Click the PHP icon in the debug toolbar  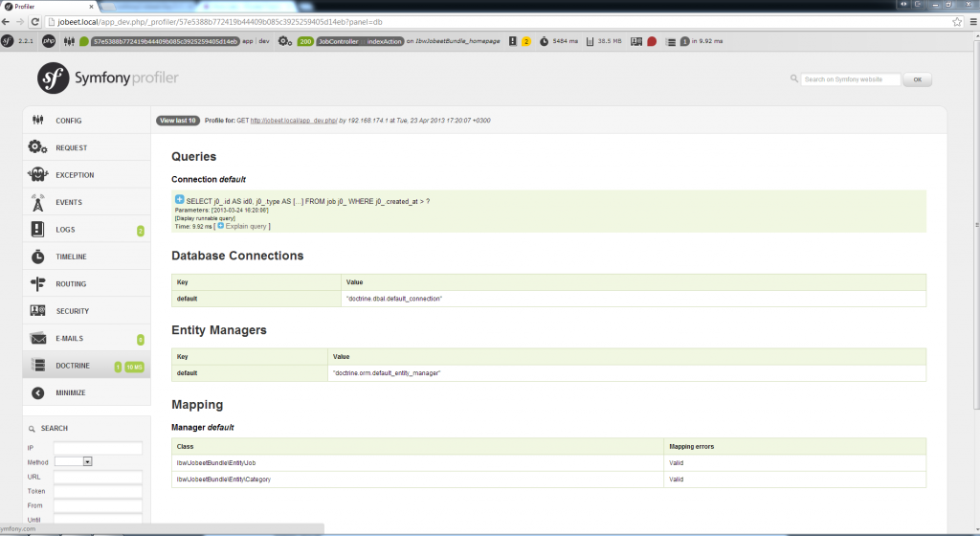pos(49,41)
